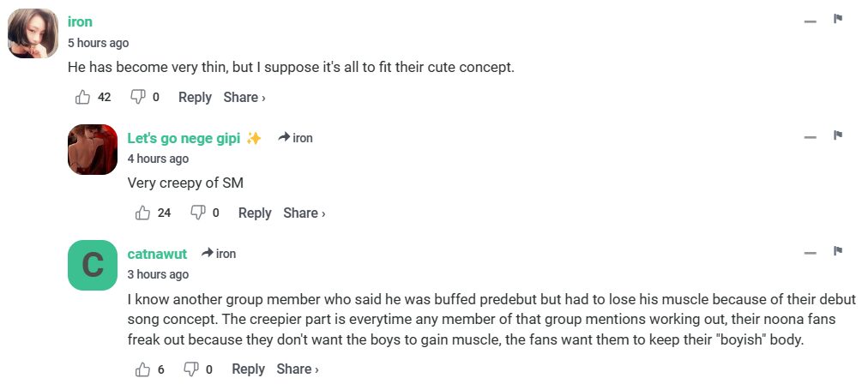Jump to parent via iron link beside catnawut

point(219,254)
